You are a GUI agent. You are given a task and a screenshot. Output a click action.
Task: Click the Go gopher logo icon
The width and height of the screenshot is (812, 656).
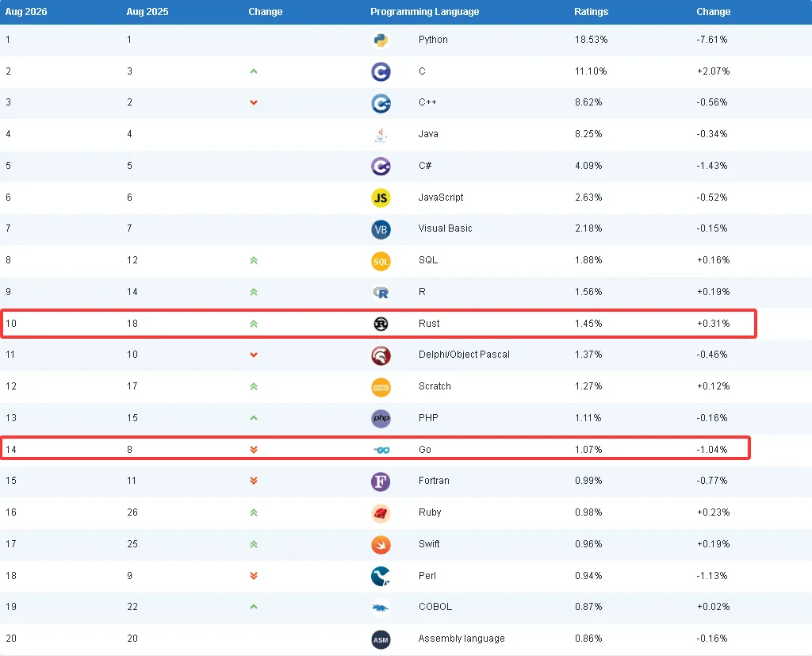[381, 450]
